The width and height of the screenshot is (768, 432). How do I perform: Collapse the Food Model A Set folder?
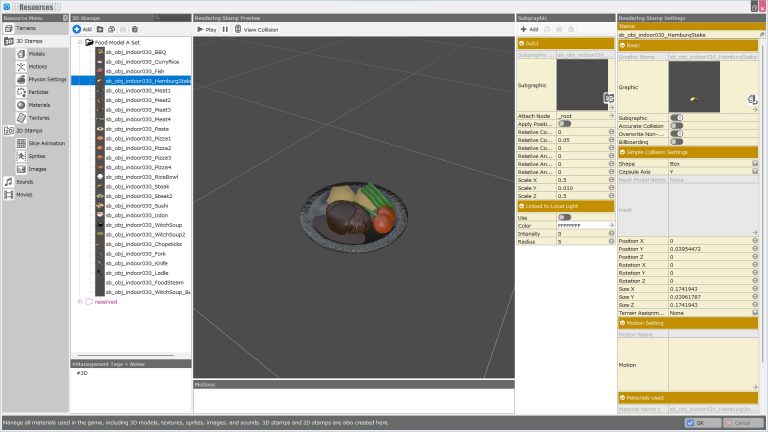point(79,43)
